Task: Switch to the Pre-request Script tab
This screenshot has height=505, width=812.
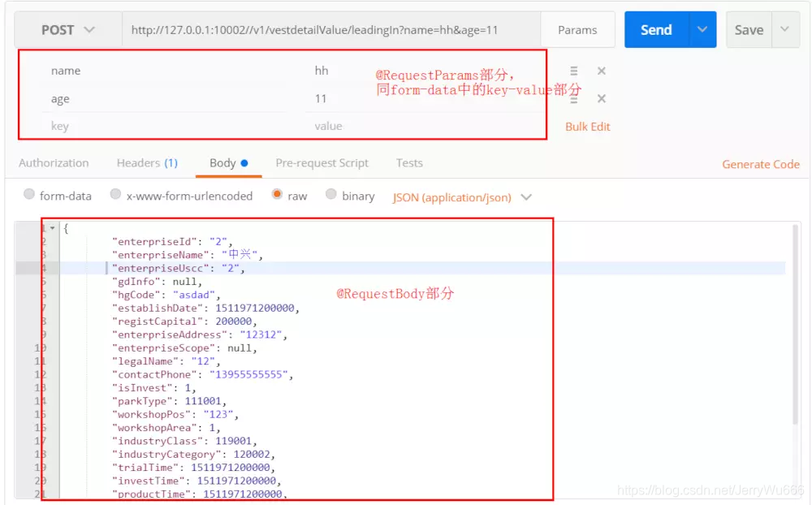Action: (x=322, y=163)
